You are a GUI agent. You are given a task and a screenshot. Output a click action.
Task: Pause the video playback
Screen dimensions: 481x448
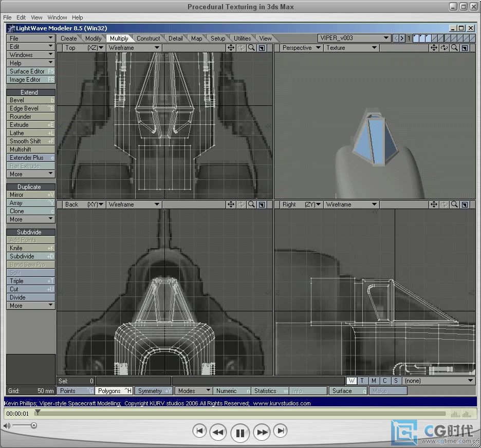[x=240, y=433]
